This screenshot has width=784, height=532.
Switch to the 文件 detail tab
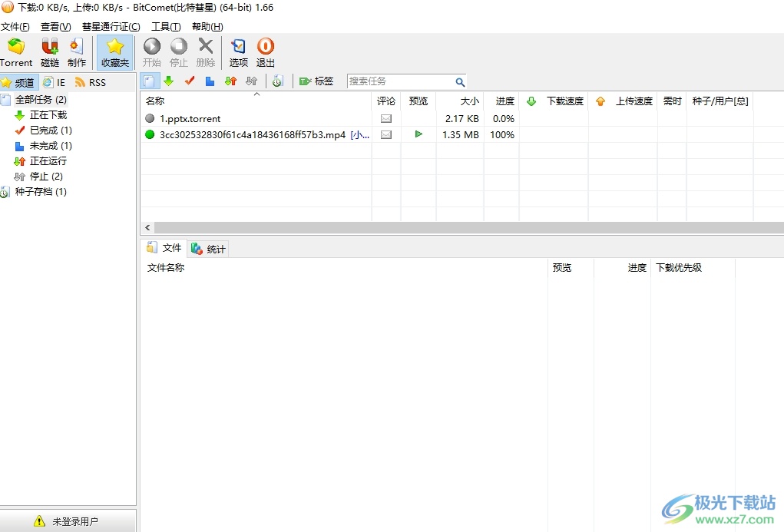[164, 248]
